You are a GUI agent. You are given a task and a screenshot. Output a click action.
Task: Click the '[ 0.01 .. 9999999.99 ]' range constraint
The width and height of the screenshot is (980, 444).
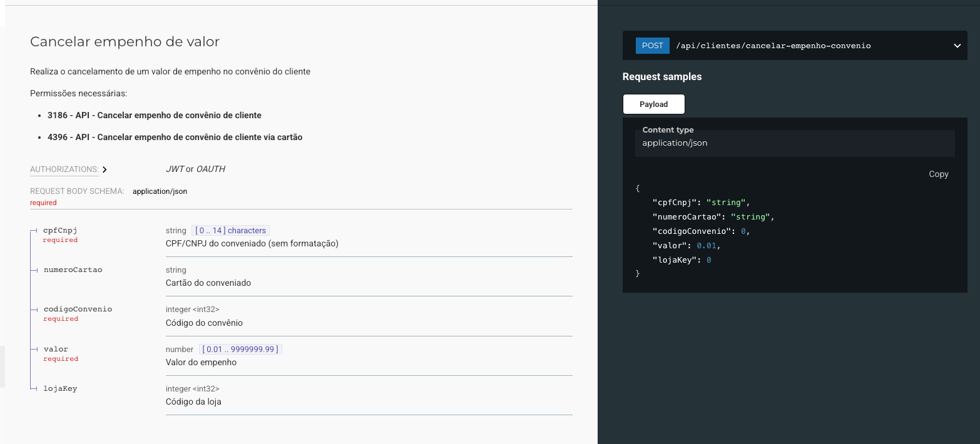240,350
